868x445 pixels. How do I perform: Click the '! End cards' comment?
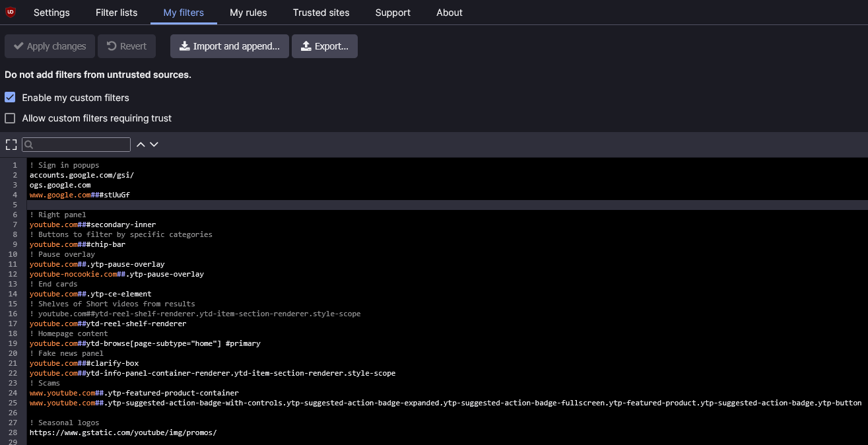[53, 284]
